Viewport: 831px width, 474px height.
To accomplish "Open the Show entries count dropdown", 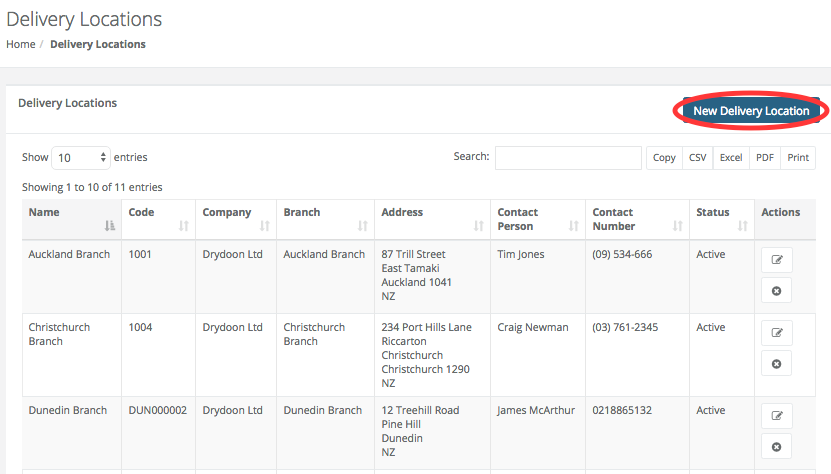I will pyautogui.click(x=81, y=158).
